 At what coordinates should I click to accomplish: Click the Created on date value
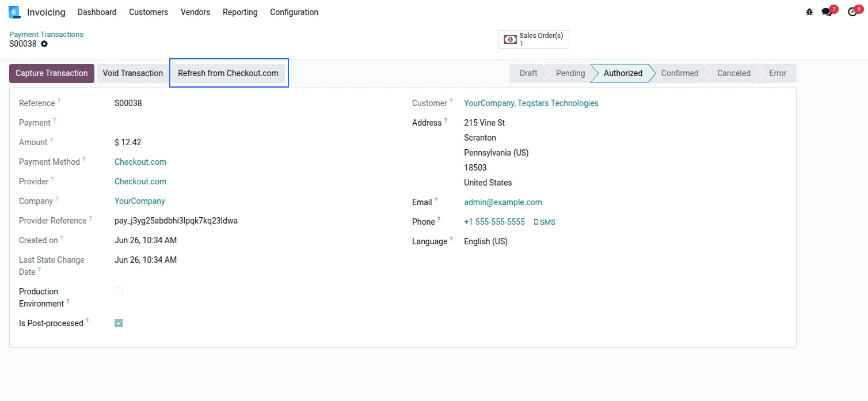[146, 240]
